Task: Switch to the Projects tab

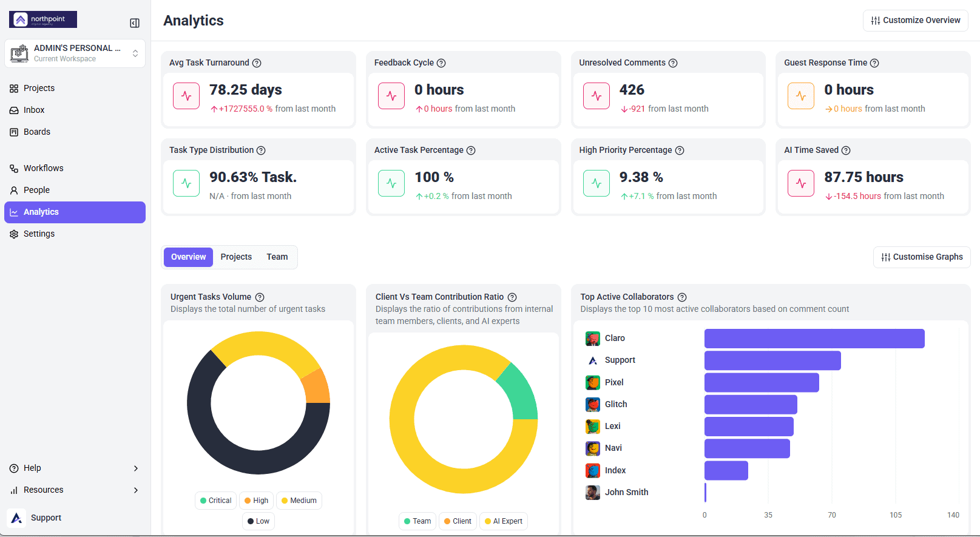Action: click(x=236, y=257)
